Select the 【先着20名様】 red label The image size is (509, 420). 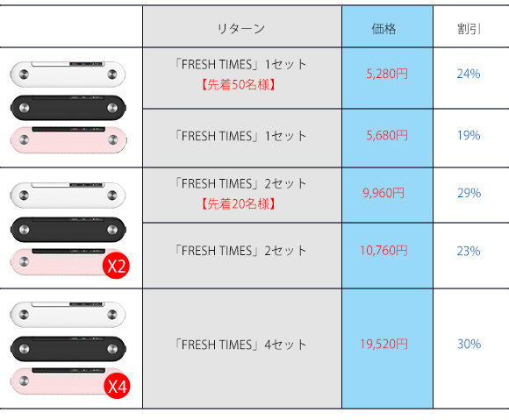click(x=239, y=204)
